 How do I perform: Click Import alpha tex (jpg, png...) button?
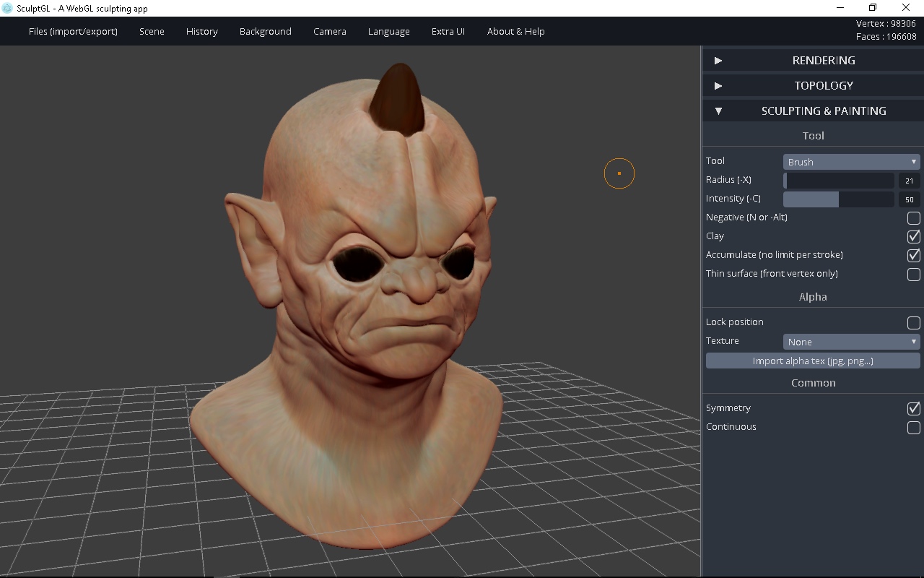tap(813, 361)
